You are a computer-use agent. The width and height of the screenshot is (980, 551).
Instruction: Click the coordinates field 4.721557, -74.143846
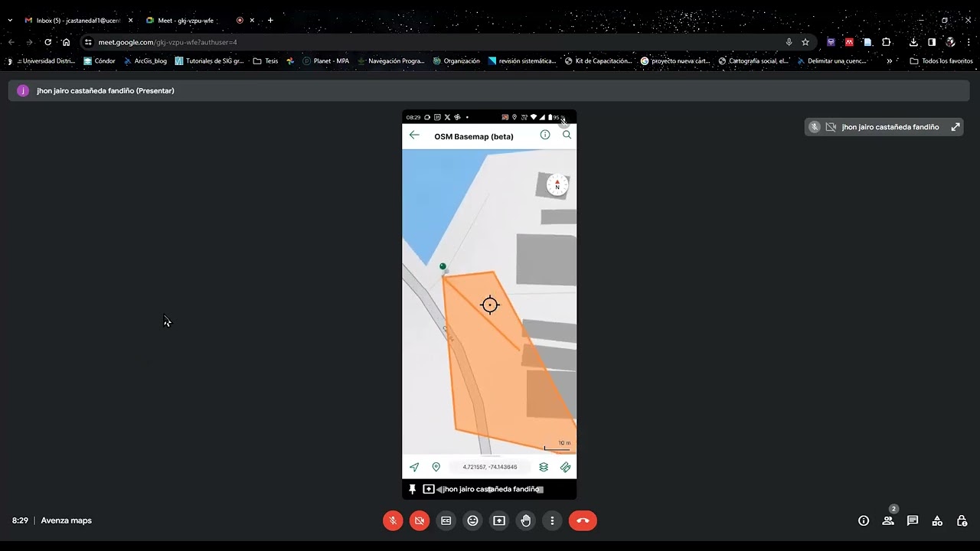(x=490, y=467)
